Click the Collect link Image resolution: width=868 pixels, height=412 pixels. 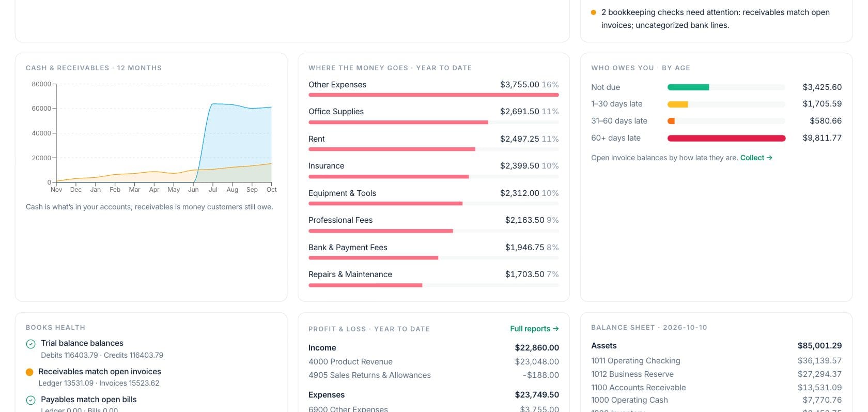pos(756,158)
